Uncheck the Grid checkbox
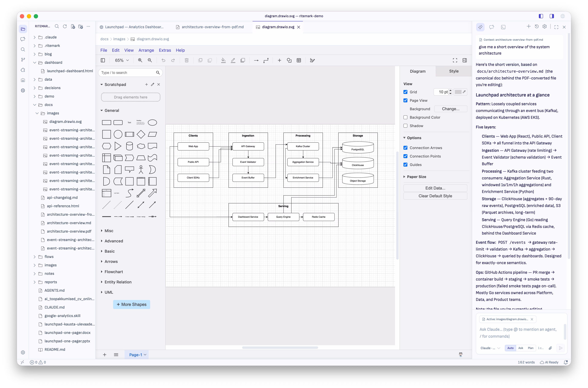 coord(405,92)
